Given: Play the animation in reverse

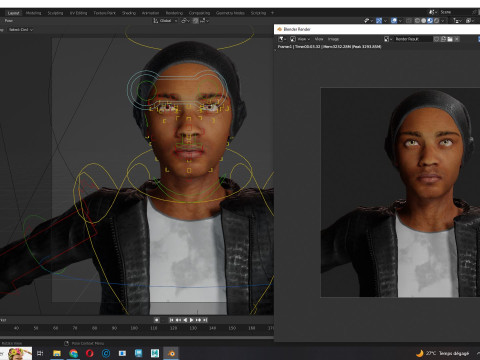Looking at the screenshot, I should coord(185,320).
